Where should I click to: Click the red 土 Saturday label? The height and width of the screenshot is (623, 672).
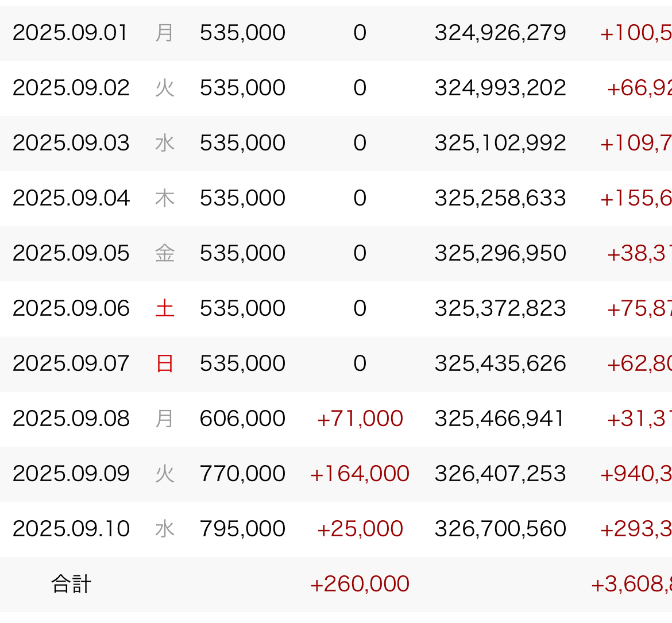165,308
